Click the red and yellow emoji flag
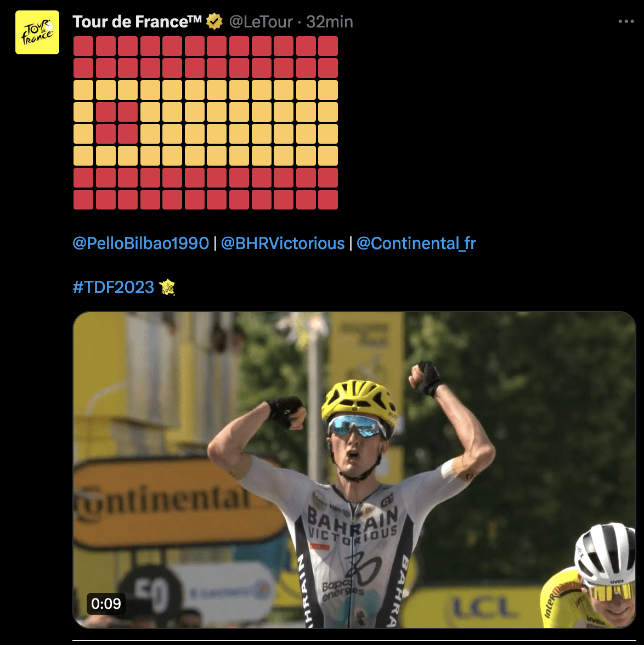Viewport: 644px width, 645px height. (205, 123)
